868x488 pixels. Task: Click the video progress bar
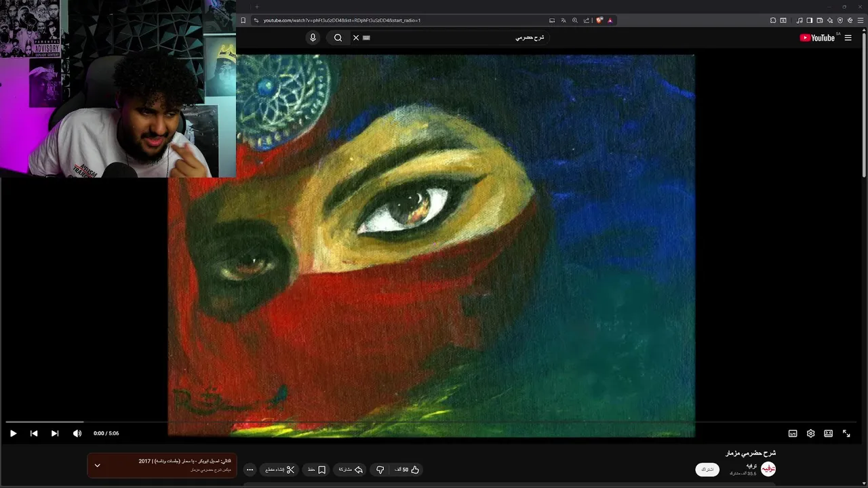click(431, 422)
